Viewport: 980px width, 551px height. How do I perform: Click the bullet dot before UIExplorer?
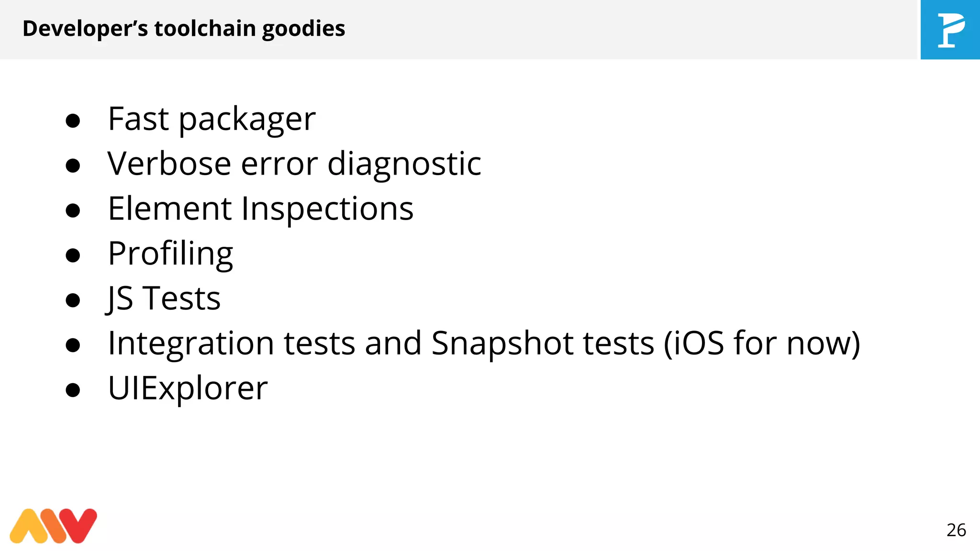73,390
